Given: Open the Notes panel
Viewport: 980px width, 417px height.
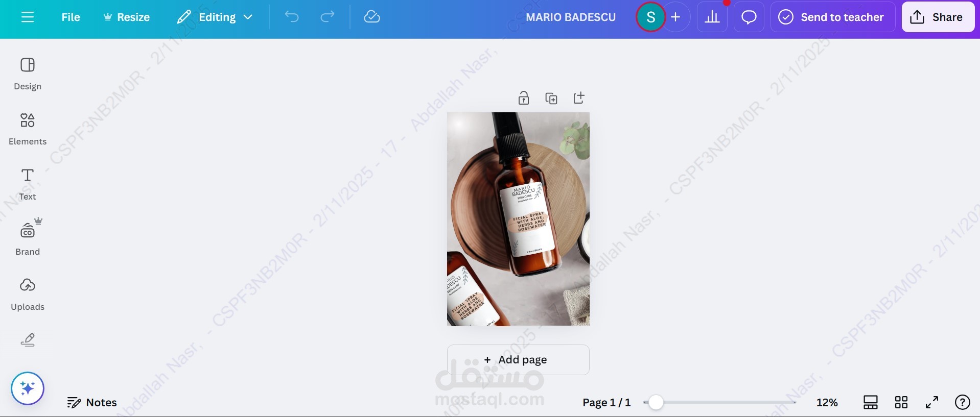Looking at the screenshot, I should [92, 403].
